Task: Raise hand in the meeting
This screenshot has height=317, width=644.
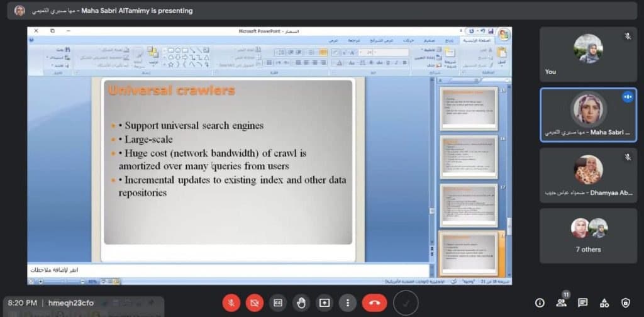Action: [301, 303]
